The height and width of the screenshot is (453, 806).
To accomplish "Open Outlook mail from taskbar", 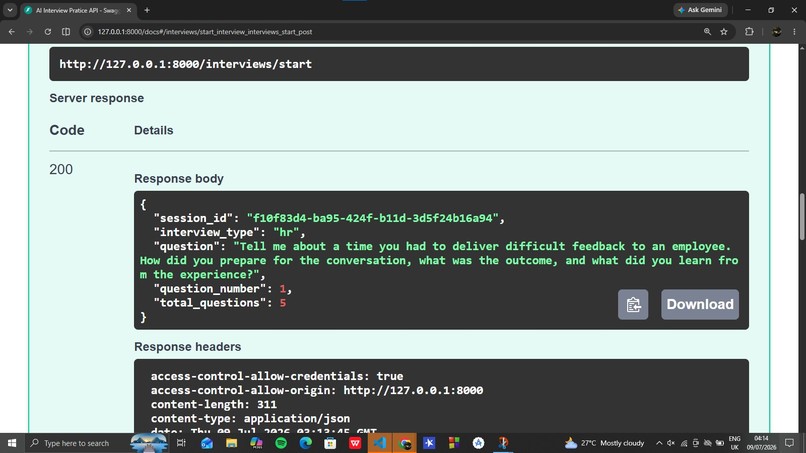I will [207, 443].
